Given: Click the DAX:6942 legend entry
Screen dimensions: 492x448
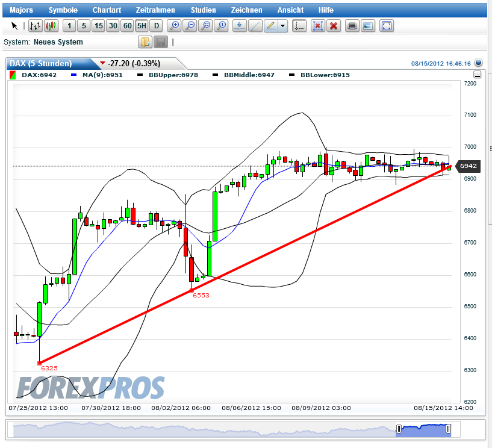Looking at the screenshot, I should coord(39,75).
